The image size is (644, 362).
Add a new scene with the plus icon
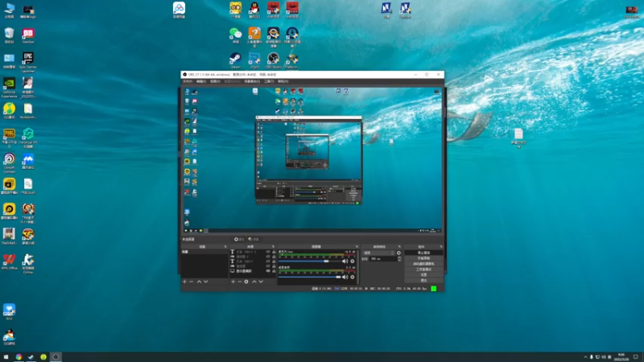[185, 282]
